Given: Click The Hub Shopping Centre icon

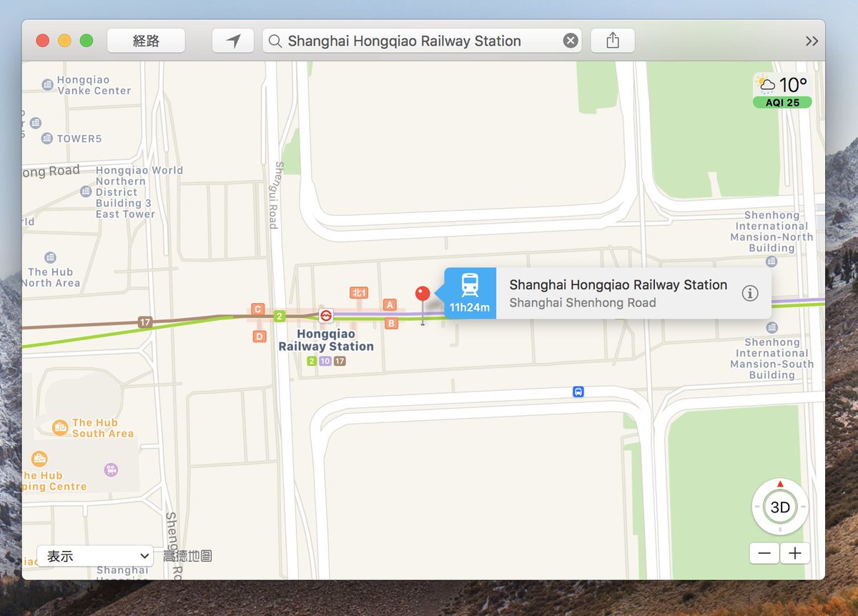Looking at the screenshot, I should coord(39,458).
